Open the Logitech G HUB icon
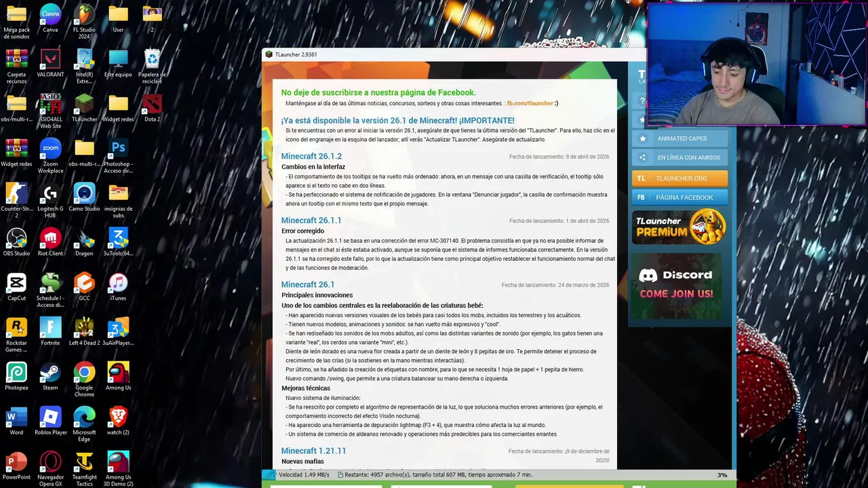Viewport: 868px width, 488px height. coord(50,201)
